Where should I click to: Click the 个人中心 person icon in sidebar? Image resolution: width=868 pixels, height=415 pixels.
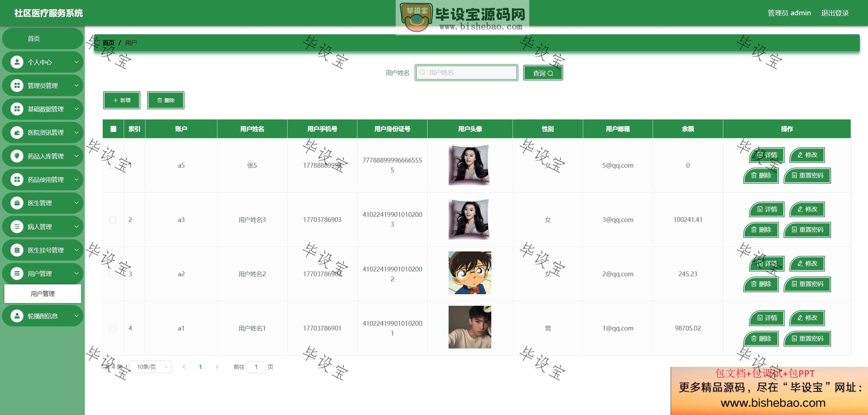click(17, 62)
